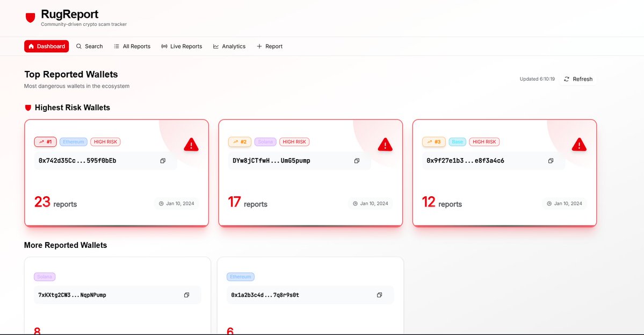This screenshot has width=644, height=335.
Task: Copy wallet address 0x1a2b3c4d...7q8r9s0t
Action: pos(379,295)
